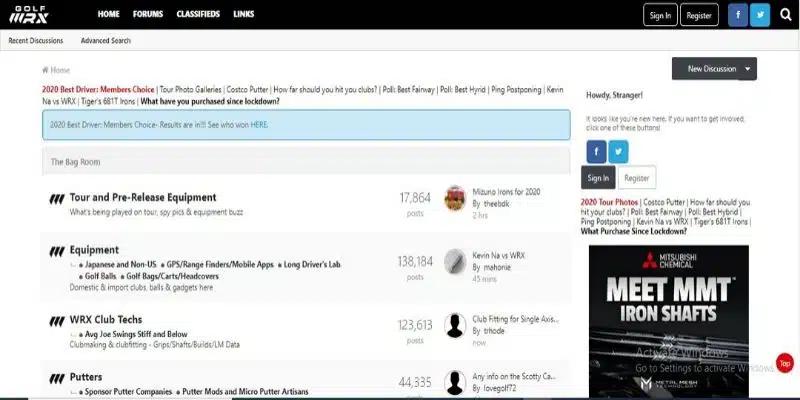Viewport: 800px width, 400px height.
Task: Click Home breadcrumb icon
Action: point(45,70)
